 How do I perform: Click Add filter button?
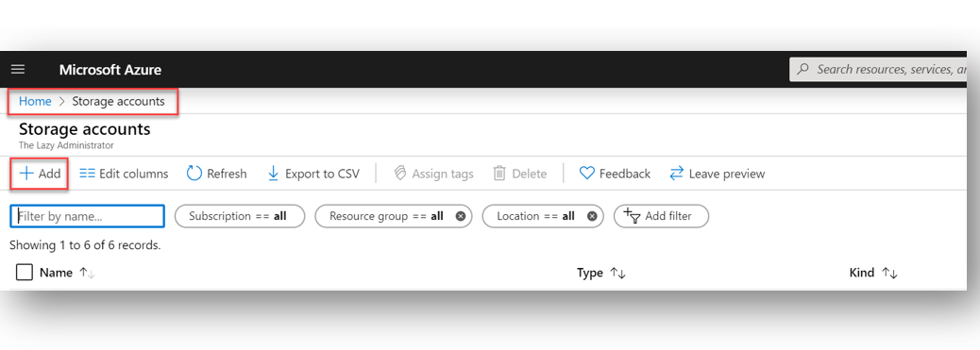[x=661, y=216]
